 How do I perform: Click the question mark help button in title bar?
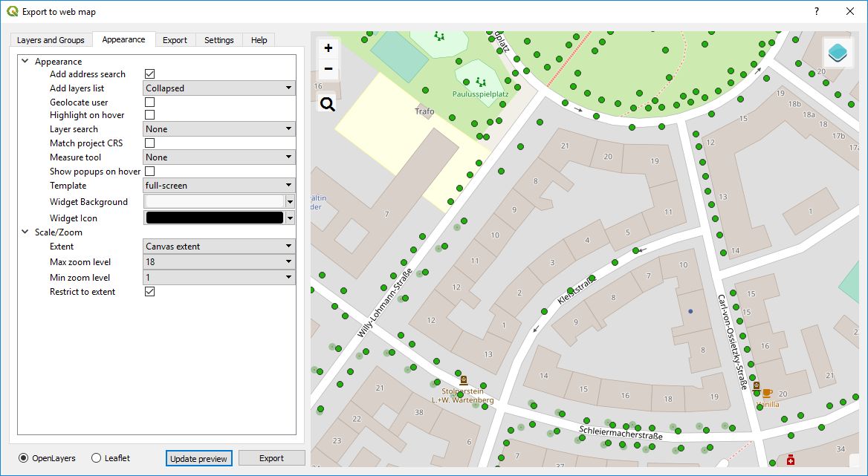(816, 11)
